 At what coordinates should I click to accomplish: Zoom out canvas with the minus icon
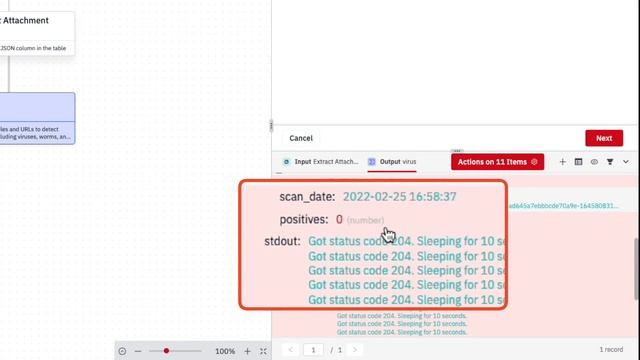click(138, 351)
